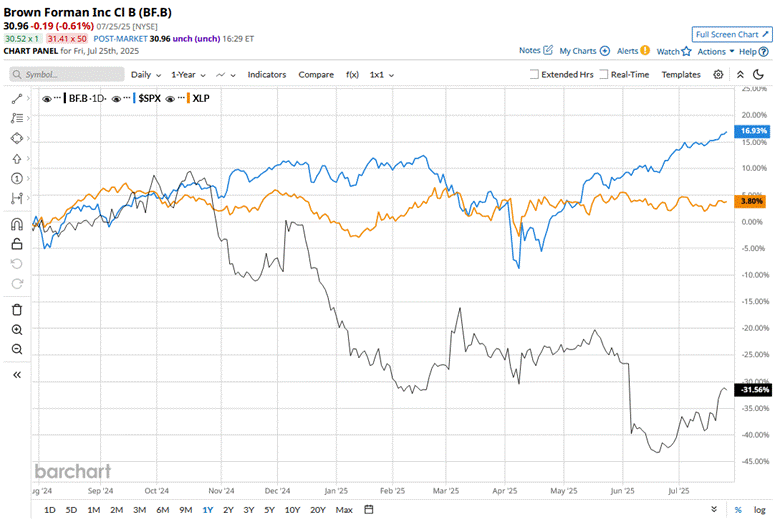Open chart settings gear
Screen dimensions: 780x520
(x=718, y=74)
